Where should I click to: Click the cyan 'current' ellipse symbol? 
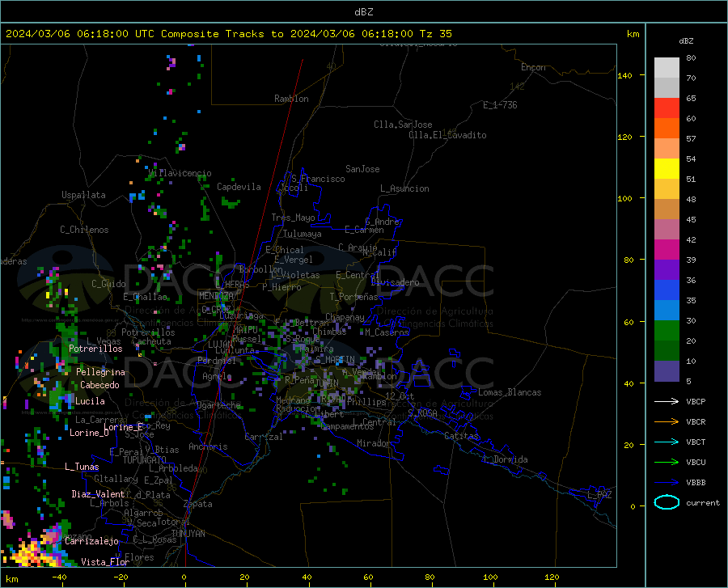(x=667, y=502)
